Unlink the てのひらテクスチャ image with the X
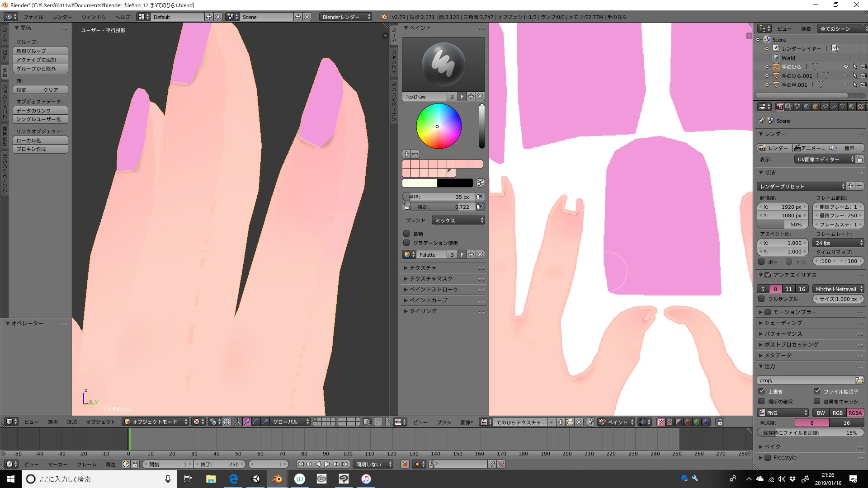The height and width of the screenshot is (488, 868). point(579,422)
